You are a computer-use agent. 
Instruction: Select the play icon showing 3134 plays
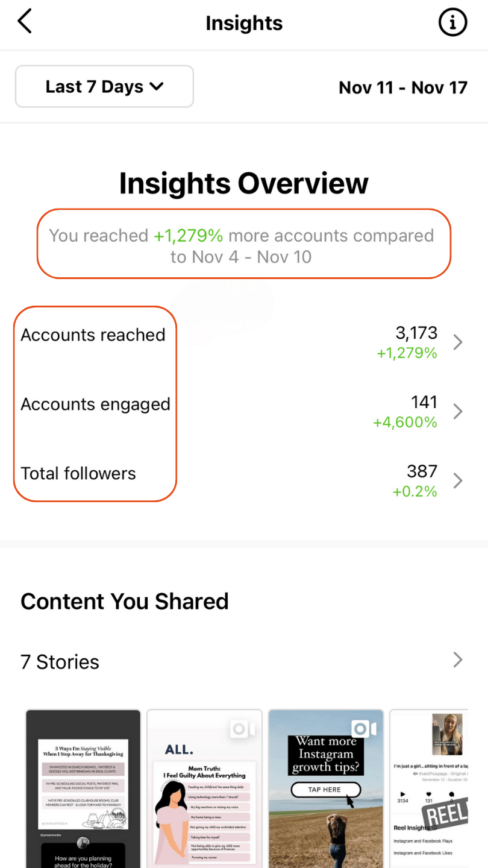tap(402, 794)
